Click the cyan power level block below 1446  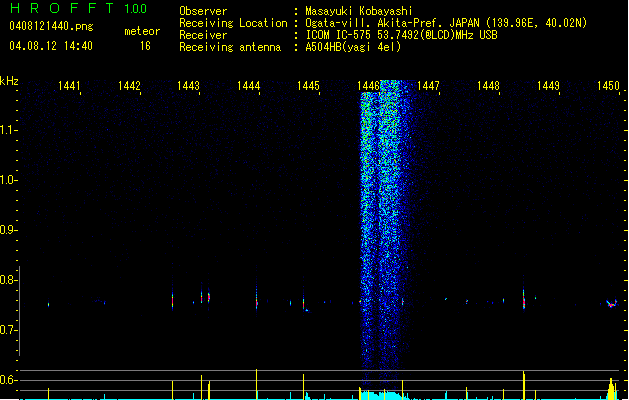(x=384, y=396)
